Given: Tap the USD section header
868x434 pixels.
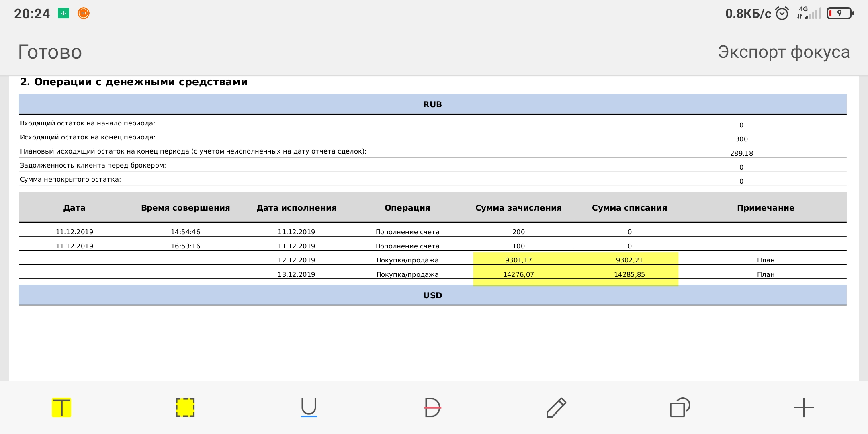Looking at the screenshot, I should point(433,295).
